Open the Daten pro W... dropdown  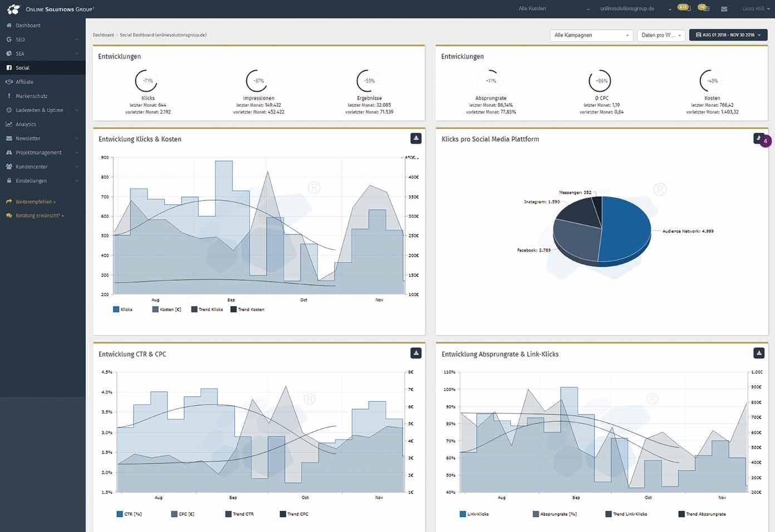tap(661, 35)
